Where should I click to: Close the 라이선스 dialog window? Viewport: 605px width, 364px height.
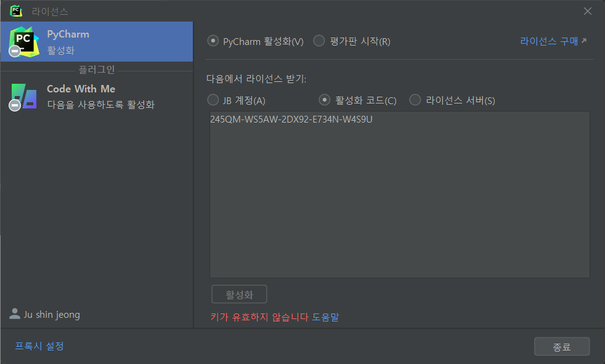(588, 11)
